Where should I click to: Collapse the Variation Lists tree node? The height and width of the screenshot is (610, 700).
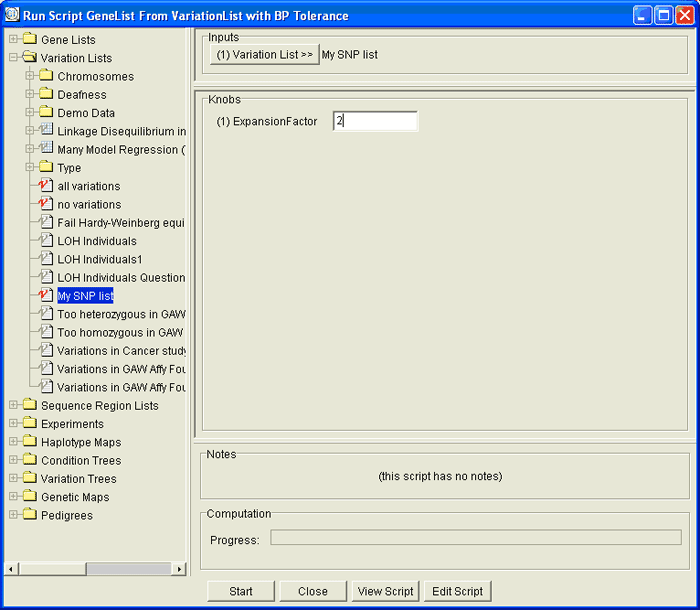pos(13,58)
